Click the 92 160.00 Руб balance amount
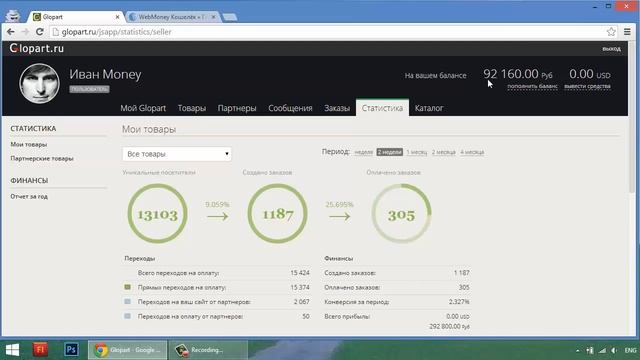 coord(518,74)
